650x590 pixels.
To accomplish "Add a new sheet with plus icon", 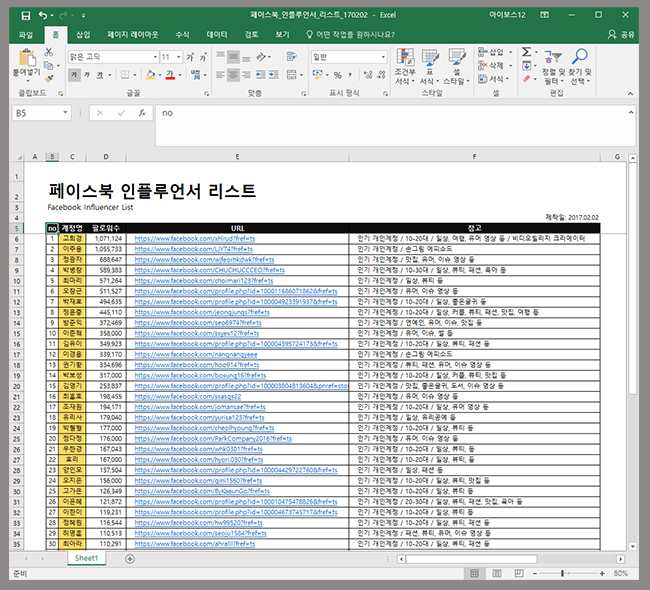I will [x=130, y=559].
